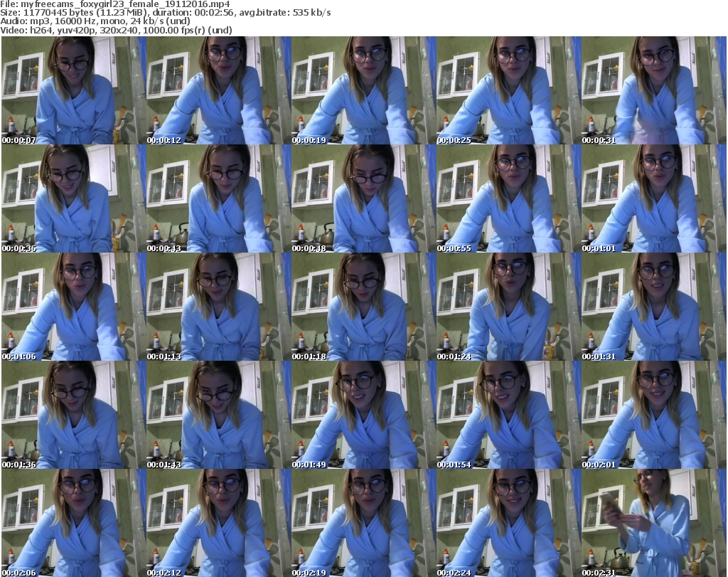Click the 'Audio: mp3, 16000 Hz' line
The height and width of the screenshot is (577, 728).
pos(95,21)
